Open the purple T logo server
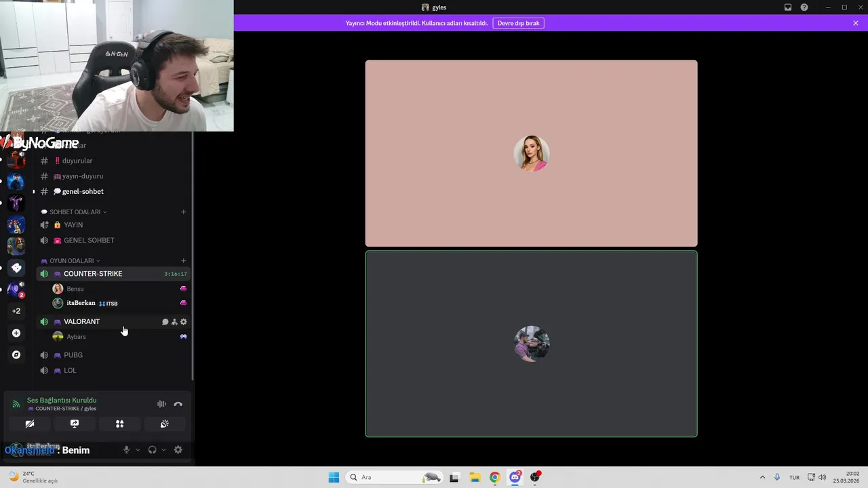The image size is (868, 488). 16,203
